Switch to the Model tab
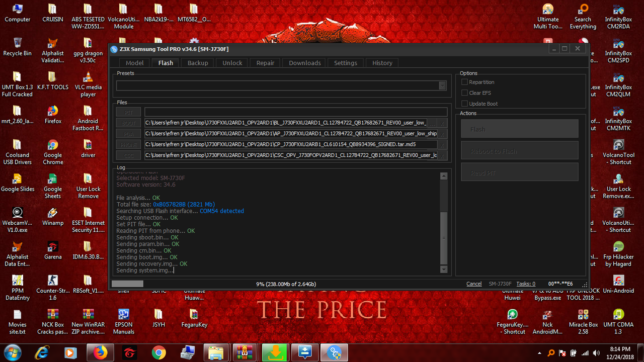 pyautogui.click(x=134, y=63)
